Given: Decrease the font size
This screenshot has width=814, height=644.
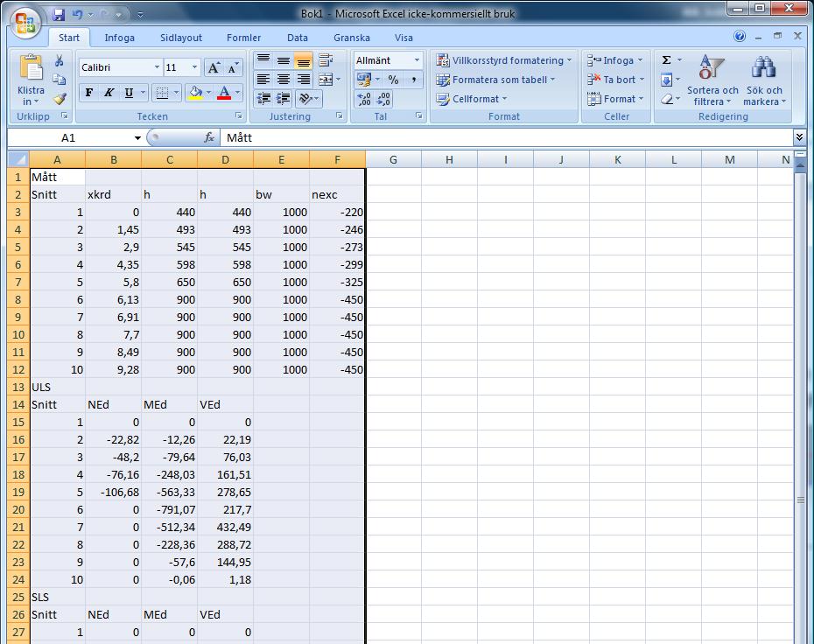Looking at the screenshot, I should point(233,67).
